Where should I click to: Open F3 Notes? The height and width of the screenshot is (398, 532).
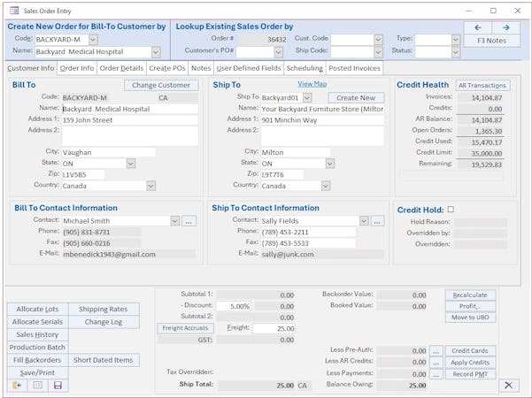point(491,41)
